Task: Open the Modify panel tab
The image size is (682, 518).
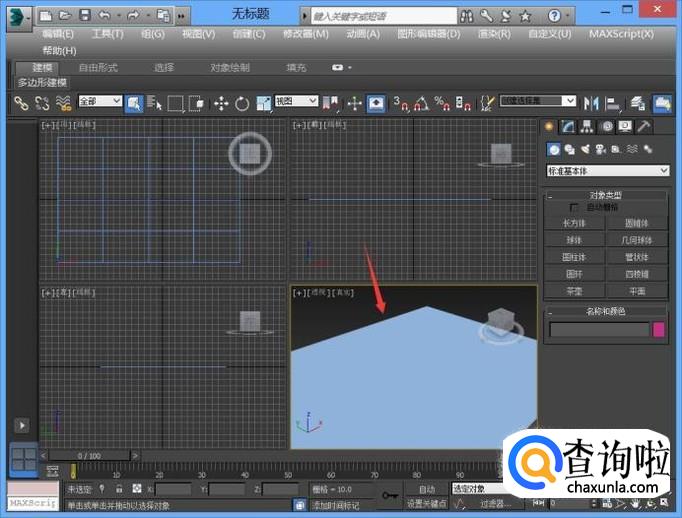Action: (568, 127)
